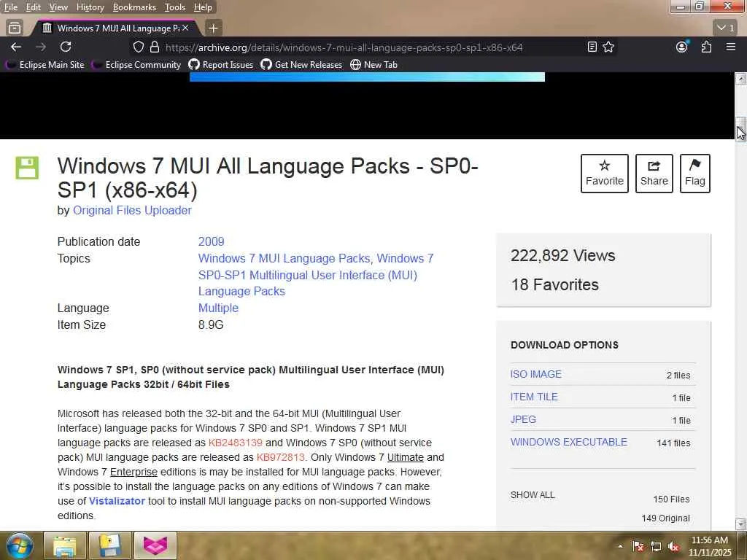Toggle reader view icon in address bar

592,47
